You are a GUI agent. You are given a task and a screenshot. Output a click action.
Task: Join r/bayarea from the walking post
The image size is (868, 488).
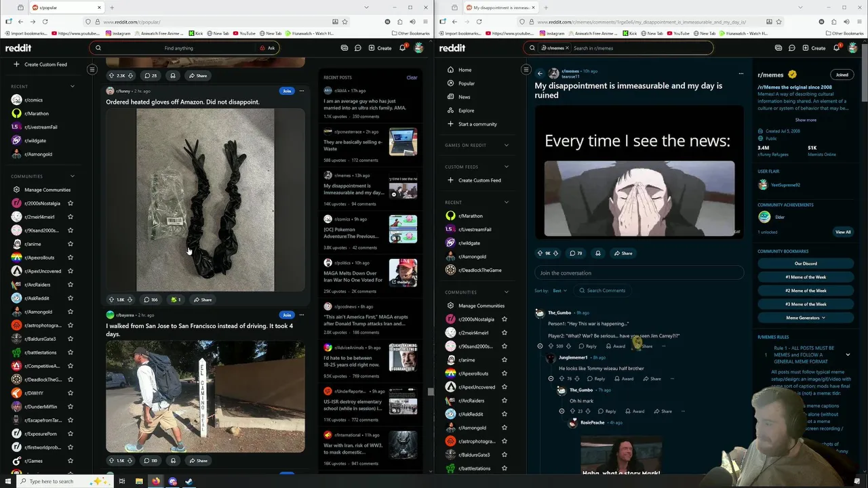pos(287,315)
